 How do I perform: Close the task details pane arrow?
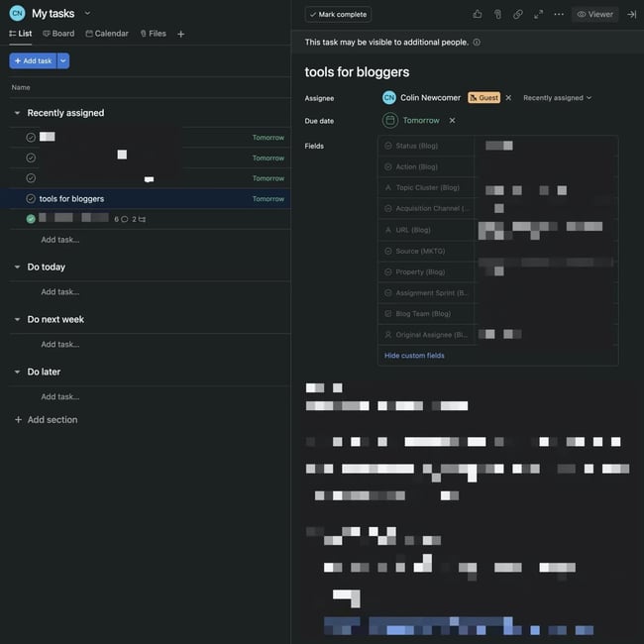tap(632, 15)
